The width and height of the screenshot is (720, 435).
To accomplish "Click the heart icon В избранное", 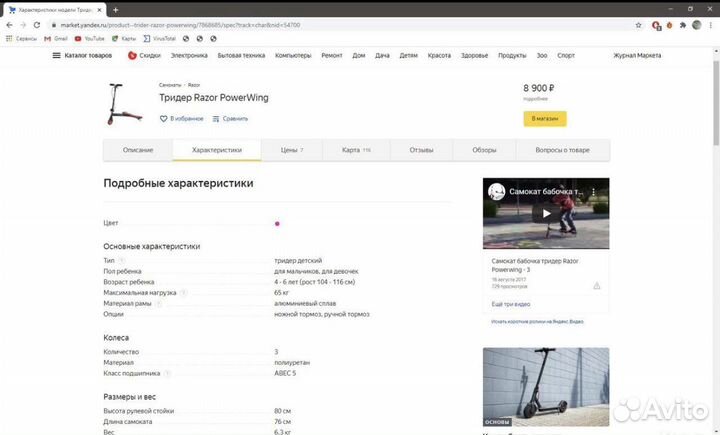I will point(164,118).
